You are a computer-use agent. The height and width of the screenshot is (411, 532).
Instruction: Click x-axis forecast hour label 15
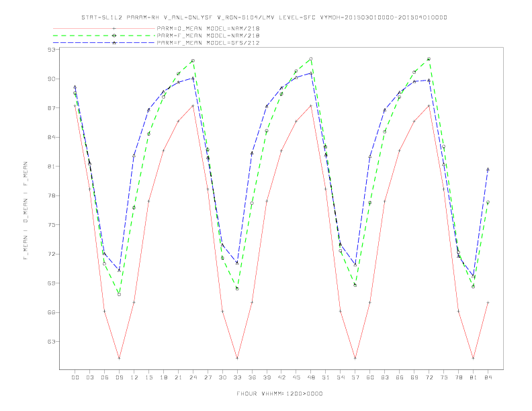pos(148,377)
